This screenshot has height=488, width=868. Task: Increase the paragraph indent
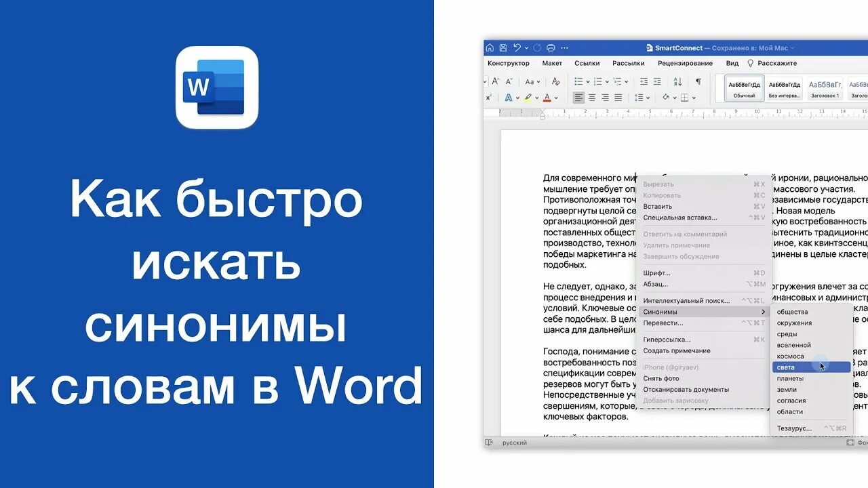pos(657,81)
